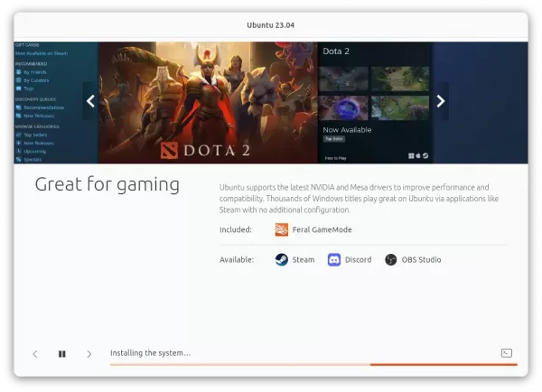Viewport: 542px width, 392px height.
Task: Click the 'Dota 2' title in banner
Action: click(x=336, y=51)
